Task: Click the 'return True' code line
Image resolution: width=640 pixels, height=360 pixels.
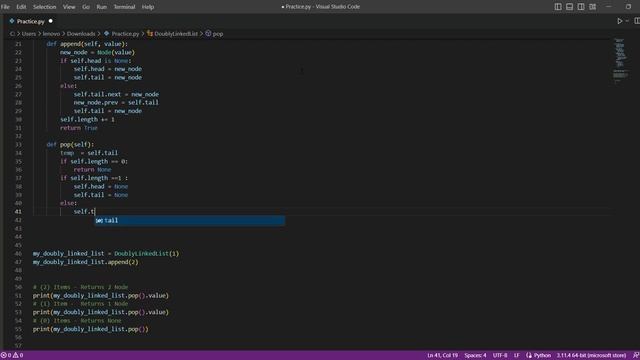Action: [x=79, y=128]
